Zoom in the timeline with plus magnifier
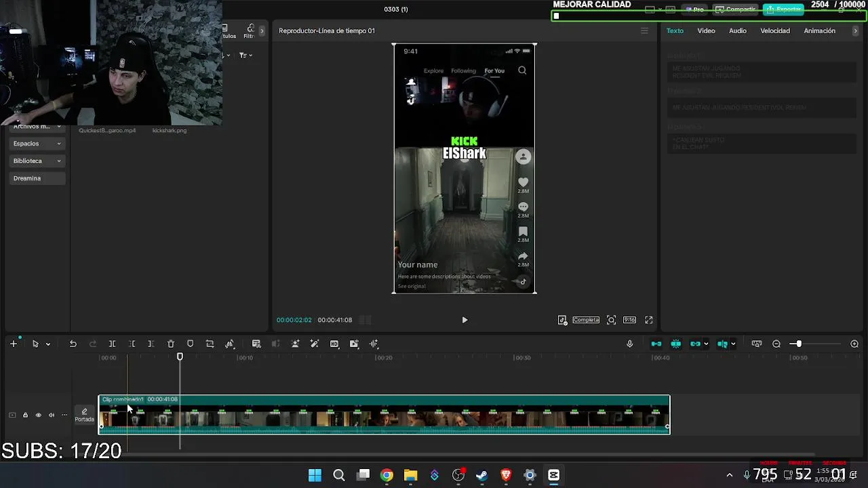Image resolution: width=868 pixels, height=488 pixels. coord(854,344)
